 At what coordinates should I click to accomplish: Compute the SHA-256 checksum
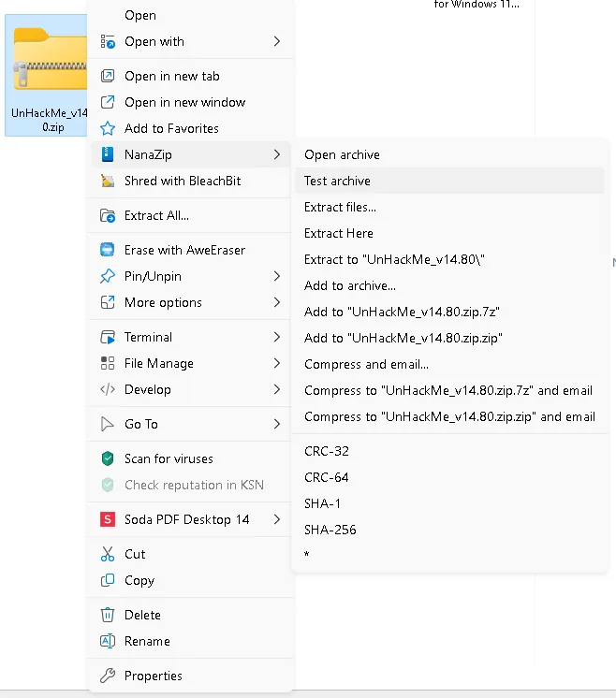coord(330,530)
